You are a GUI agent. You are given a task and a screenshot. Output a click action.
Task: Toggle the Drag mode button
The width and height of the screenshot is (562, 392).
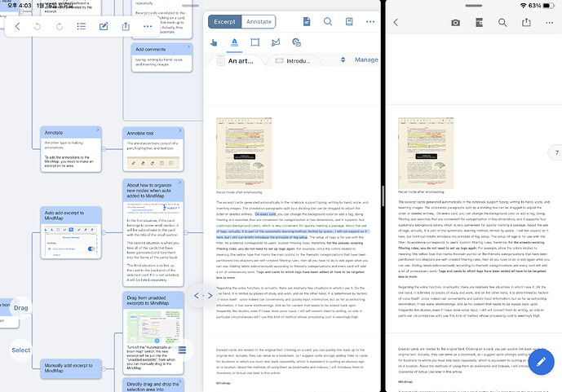[x=20, y=308]
